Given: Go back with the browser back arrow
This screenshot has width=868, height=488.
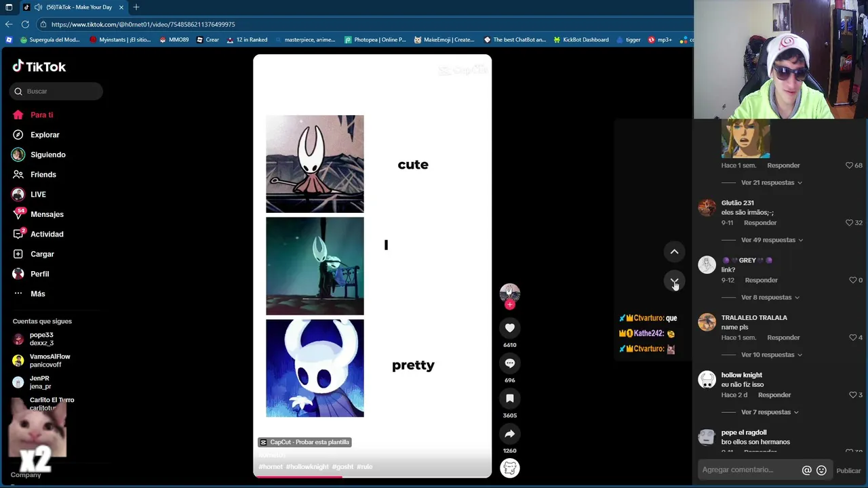Looking at the screenshot, I should click(x=9, y=24).
